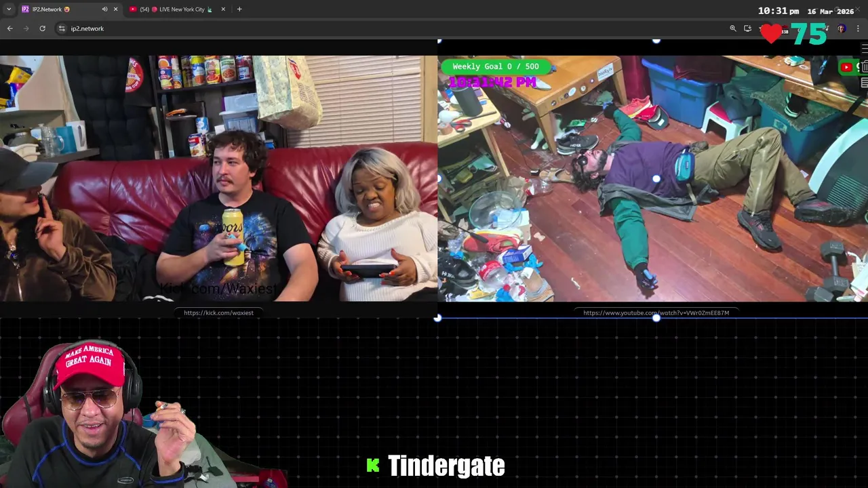
Task: Open the browser three-dot menu
Action: pos(858,28)
